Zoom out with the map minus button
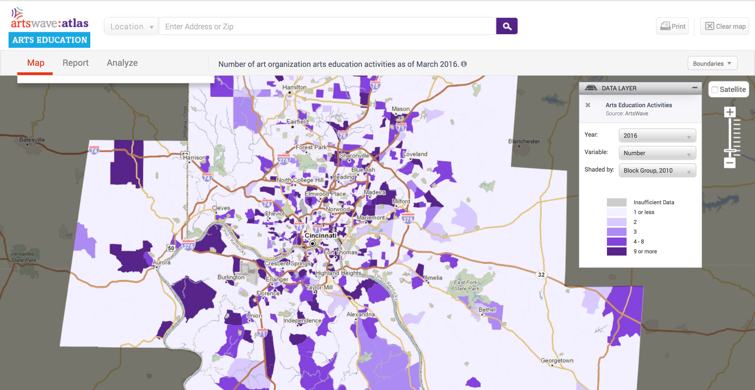Screen dimensions: 755x390 pos(730,163)
